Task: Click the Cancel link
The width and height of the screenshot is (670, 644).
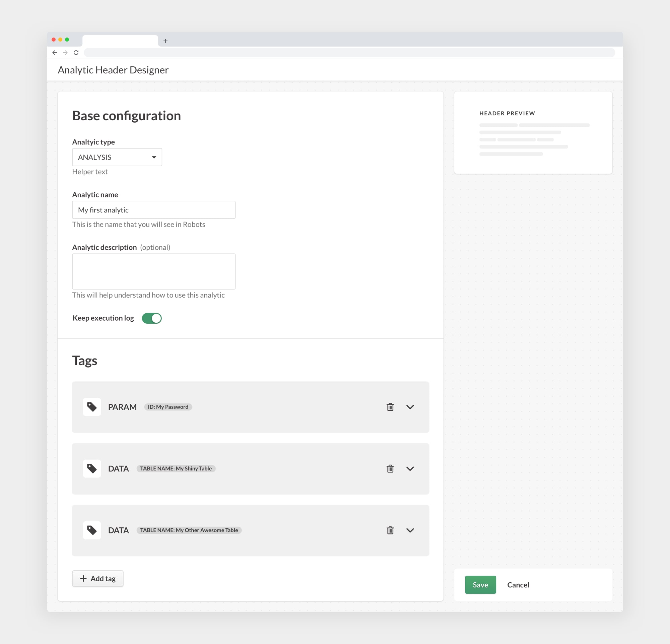Action: tap(517, 584)
